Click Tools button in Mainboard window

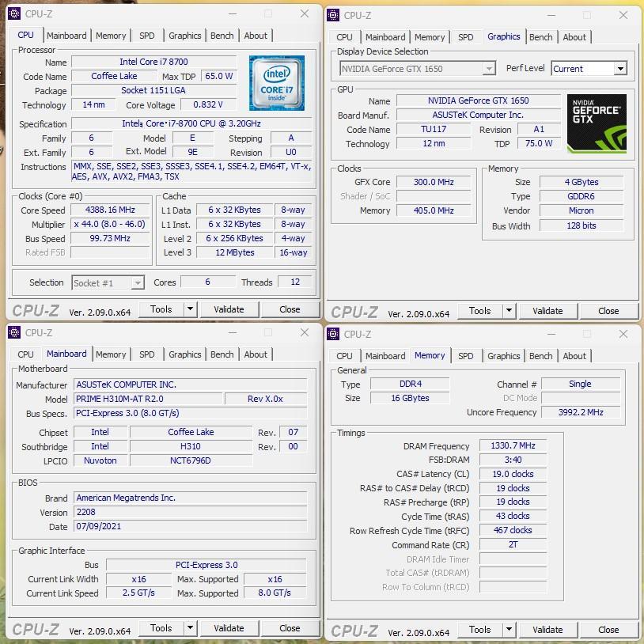tap(161, 627)
